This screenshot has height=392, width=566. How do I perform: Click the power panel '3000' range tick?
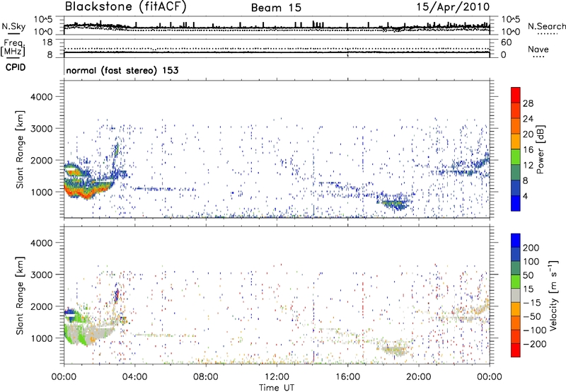click(x=42, y=129)
